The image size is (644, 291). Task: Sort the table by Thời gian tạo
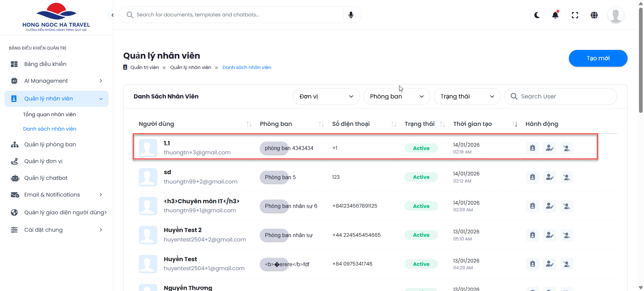coord(515,124)
